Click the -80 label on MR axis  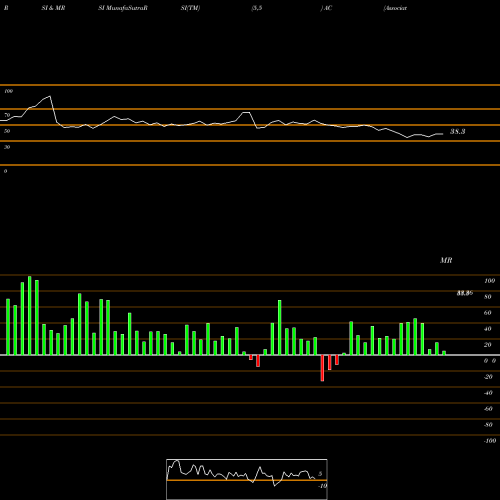click(488, 425)
